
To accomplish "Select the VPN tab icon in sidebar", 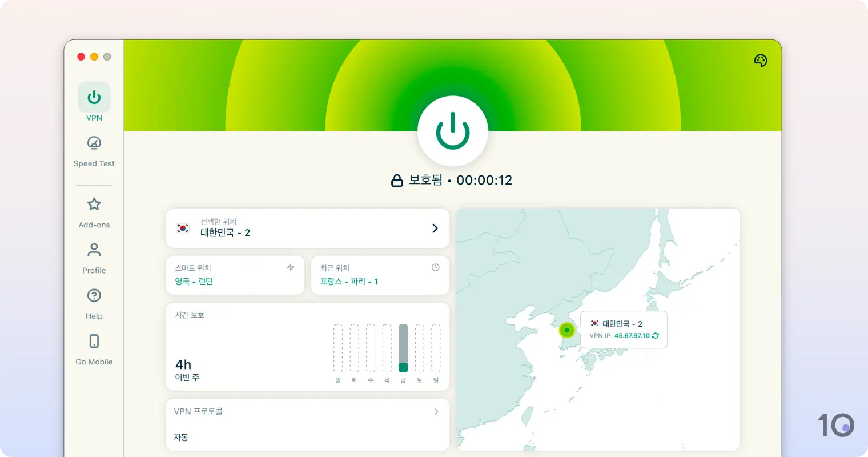I will point(94,97).
